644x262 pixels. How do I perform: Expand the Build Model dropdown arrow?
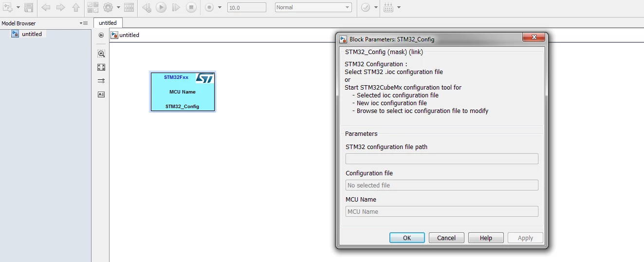pos(399,7)
